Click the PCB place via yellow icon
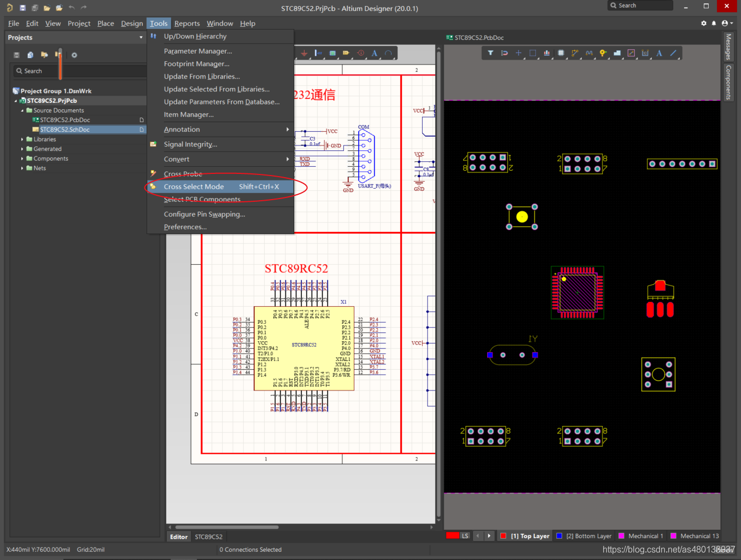 click(603, 53)
